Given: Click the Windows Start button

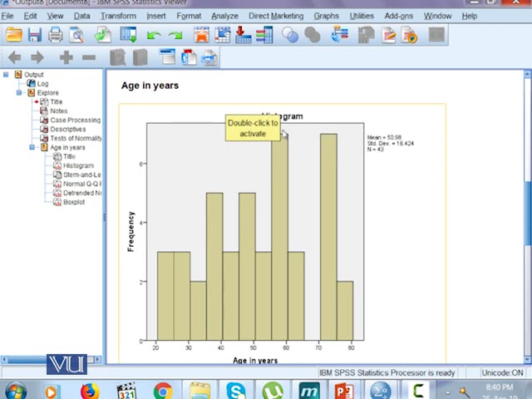Looking at the screenshot, I should pyautogui.click(x=14, y=391).
